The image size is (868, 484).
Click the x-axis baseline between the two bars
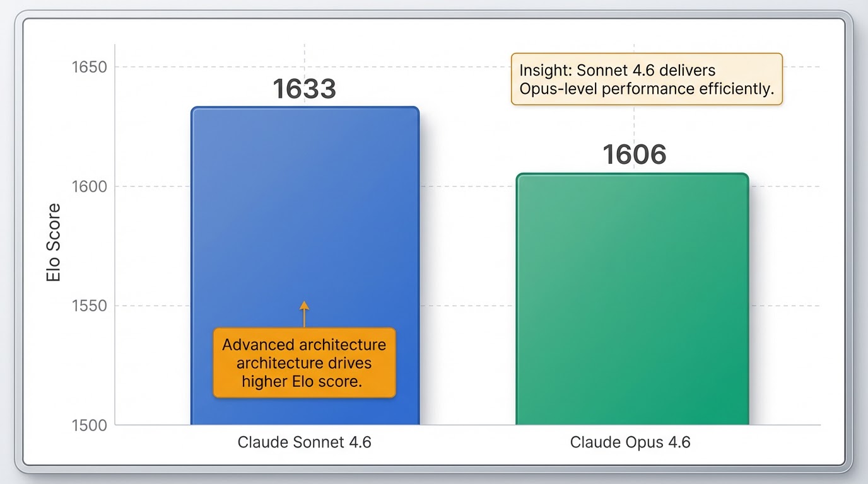point(467,425)
